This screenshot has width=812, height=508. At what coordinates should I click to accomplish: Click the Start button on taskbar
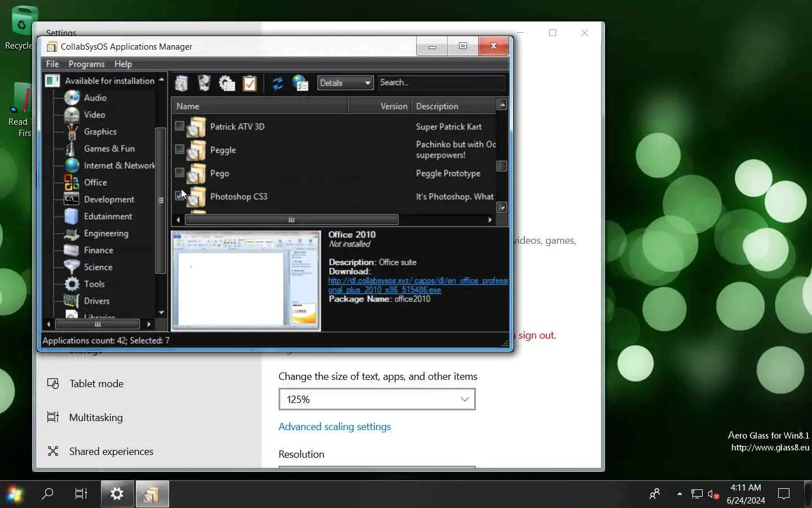tap(15, 494)
